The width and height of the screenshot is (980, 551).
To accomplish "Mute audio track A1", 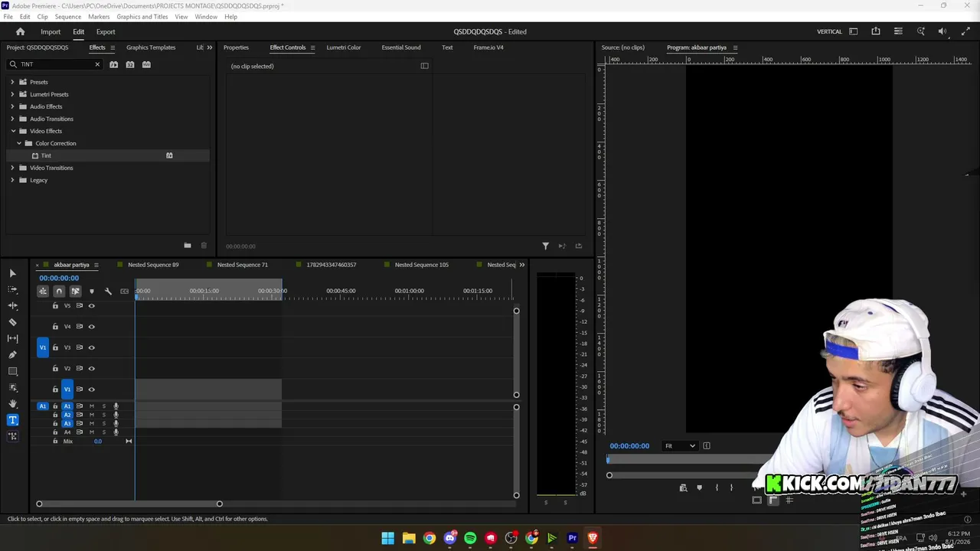I will pyautogui.click(x=92, y=406).
